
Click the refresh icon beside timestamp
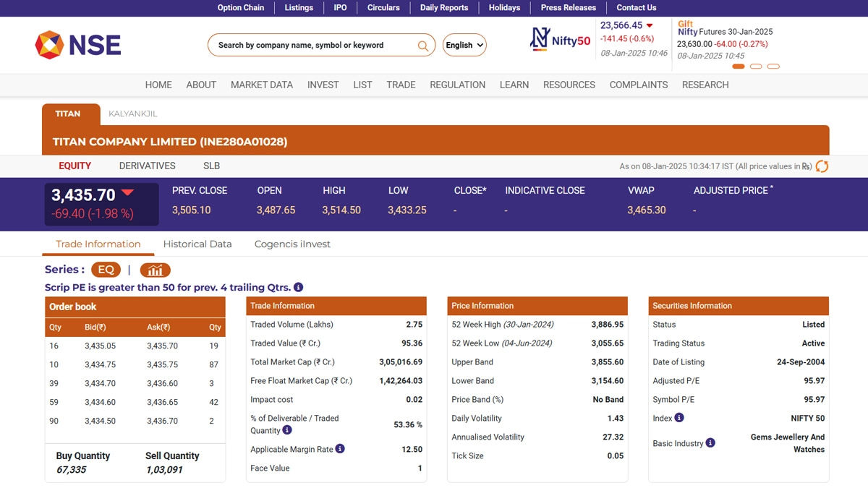pyautogui.click(x=822, y=166)
